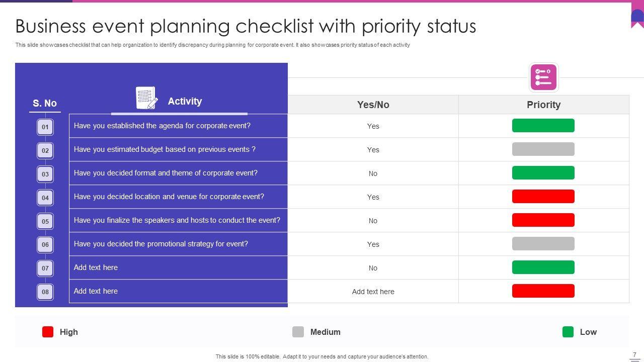This screenshot has width=644, height=362.
Task: Select gray priority bar for promotional strategy row
Action: coord(543,244)
